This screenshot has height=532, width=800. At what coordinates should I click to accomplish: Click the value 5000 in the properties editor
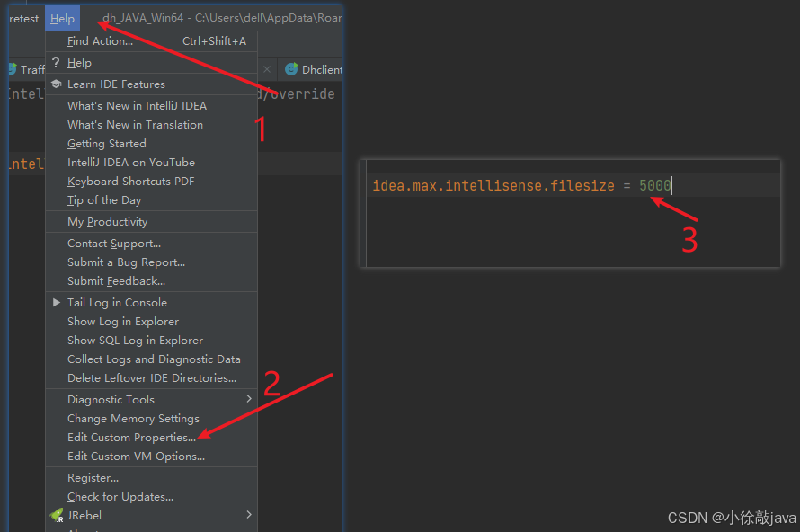point(654,186)
